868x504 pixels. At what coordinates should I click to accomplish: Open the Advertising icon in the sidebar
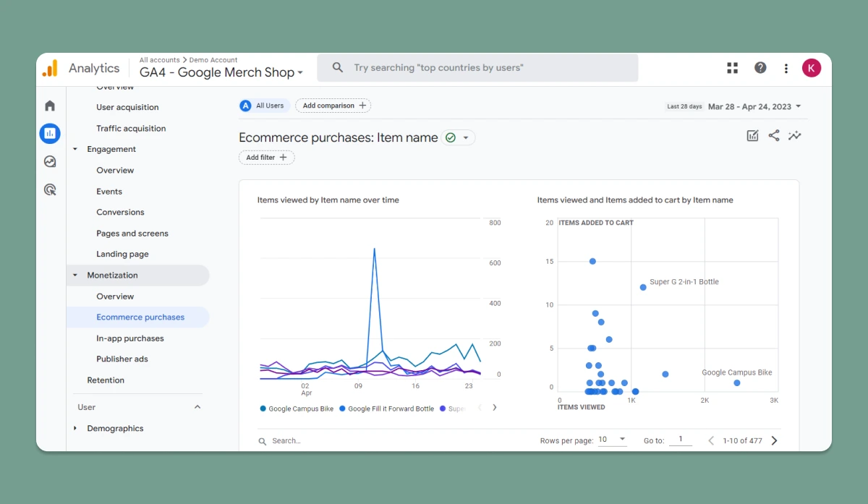click(50, 189)
